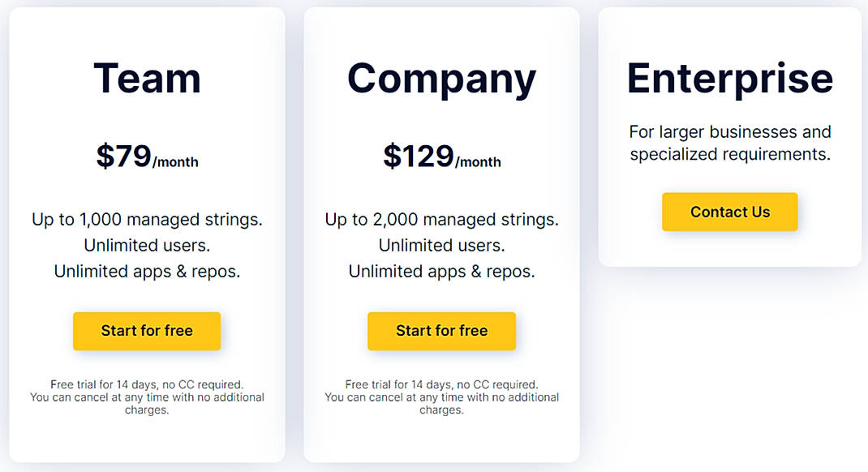The height and width of the screenshot is (472, 868).
Task: Click the Team pricing card
Action: click(147, 438)
